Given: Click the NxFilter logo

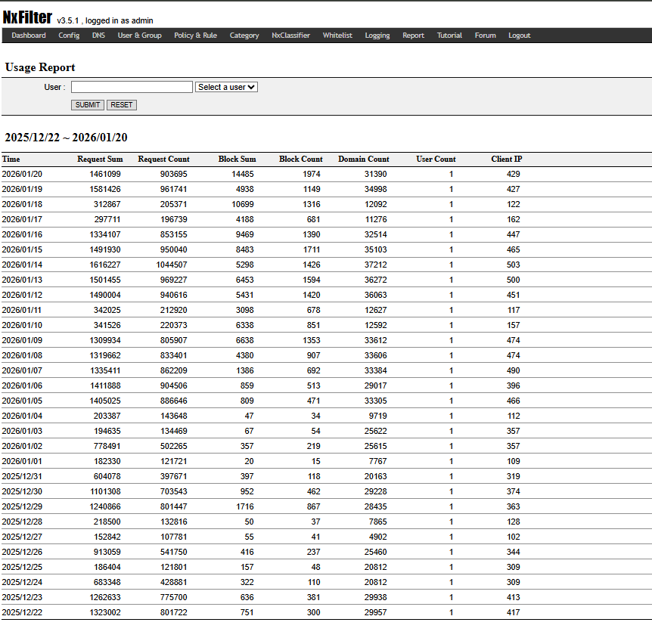Looking at the screenshot, I should (x=27, y=17).
